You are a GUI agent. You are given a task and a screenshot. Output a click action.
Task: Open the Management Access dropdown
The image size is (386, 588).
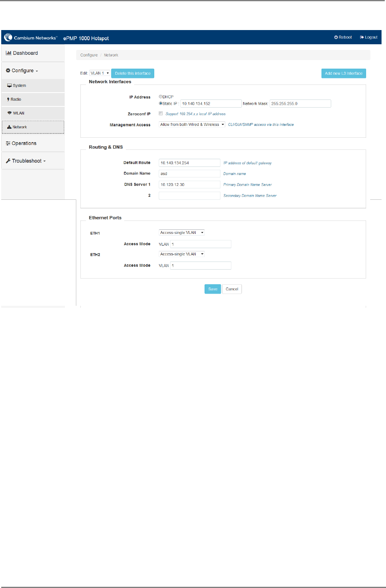[192, 125]
